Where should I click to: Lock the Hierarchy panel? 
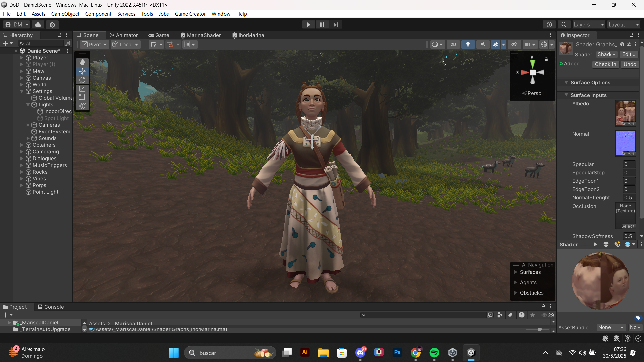tap(60, 35)
